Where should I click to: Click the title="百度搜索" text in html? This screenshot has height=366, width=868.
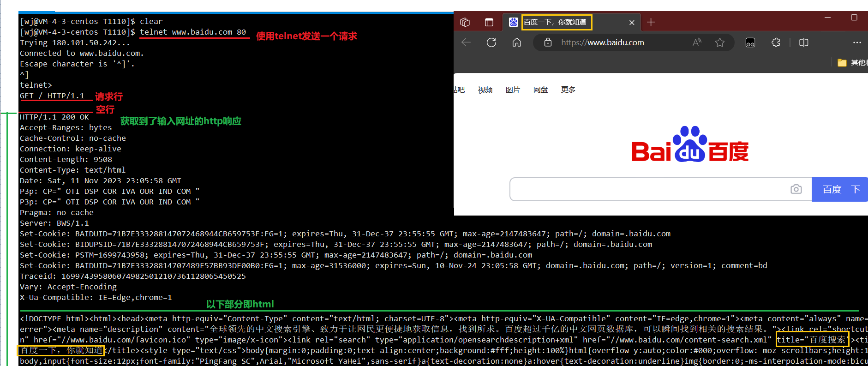[x=813, y=340]
